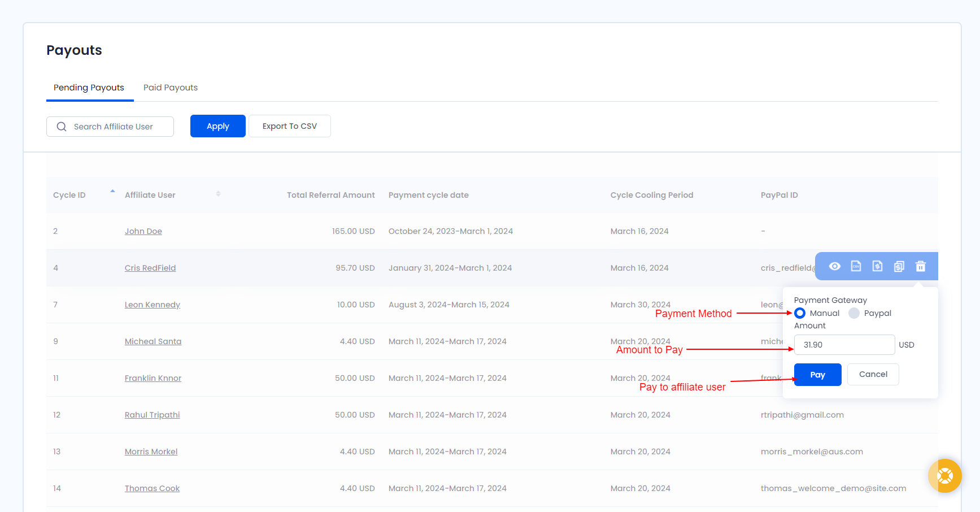Pay the affiliate with the Pay button
Viewport: 980px width, 512px height.
(817, 374)
